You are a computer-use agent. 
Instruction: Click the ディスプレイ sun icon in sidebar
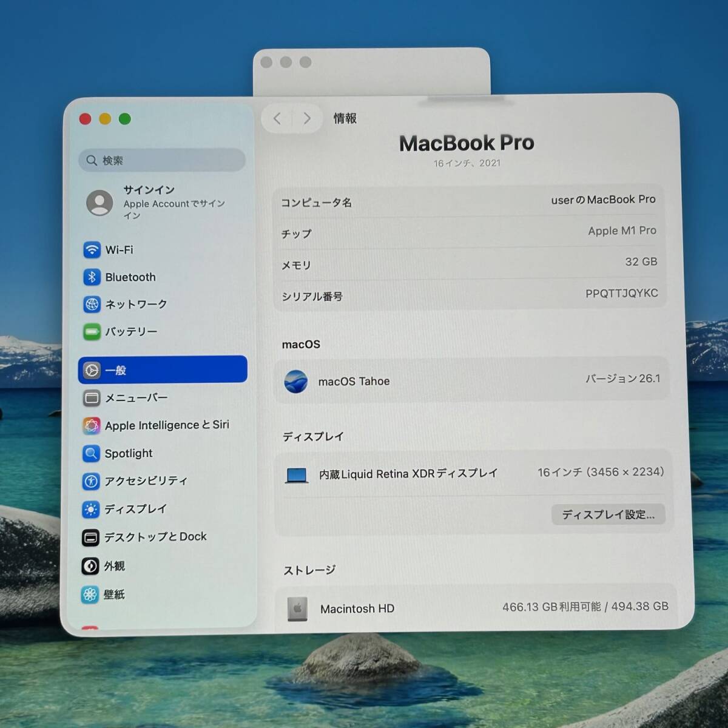91,510
